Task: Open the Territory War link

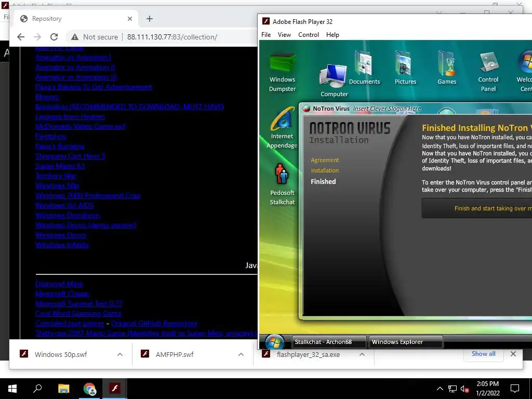Action: coord(56,176)
